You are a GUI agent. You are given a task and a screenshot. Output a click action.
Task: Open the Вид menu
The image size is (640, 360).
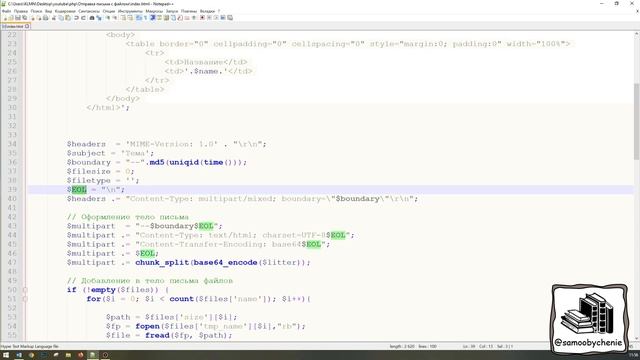[48, 11]
